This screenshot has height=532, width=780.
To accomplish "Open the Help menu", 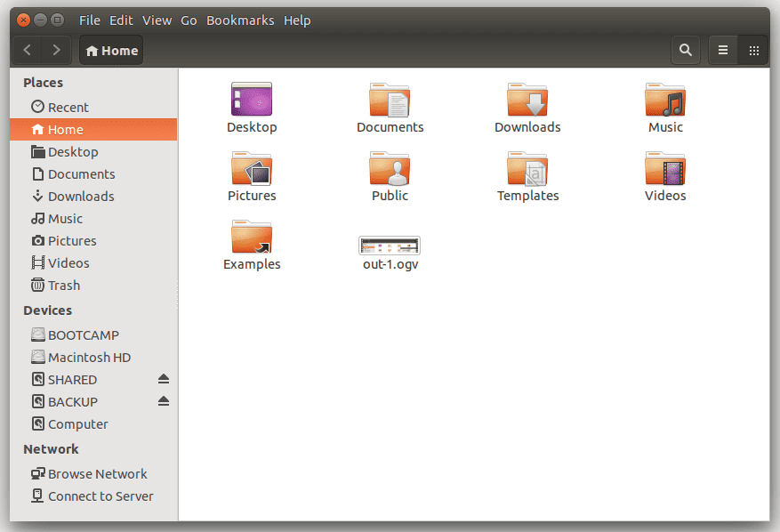I will tap(297, 20).
